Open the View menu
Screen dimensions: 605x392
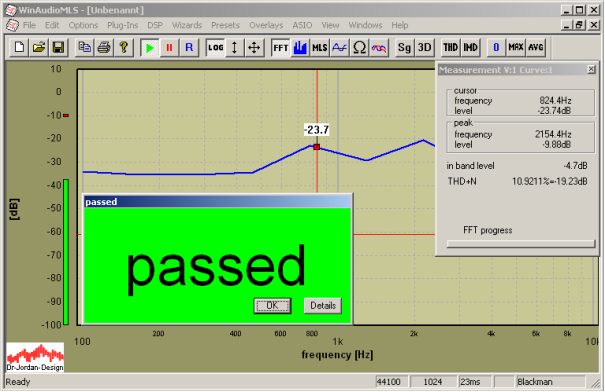pos(330,25)
